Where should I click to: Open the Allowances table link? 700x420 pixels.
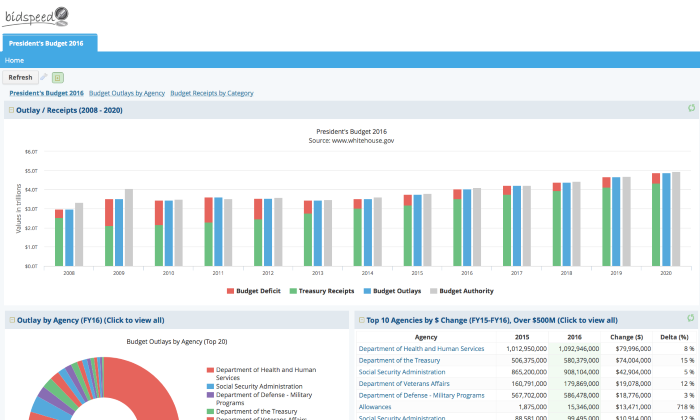tap(375, 407)
